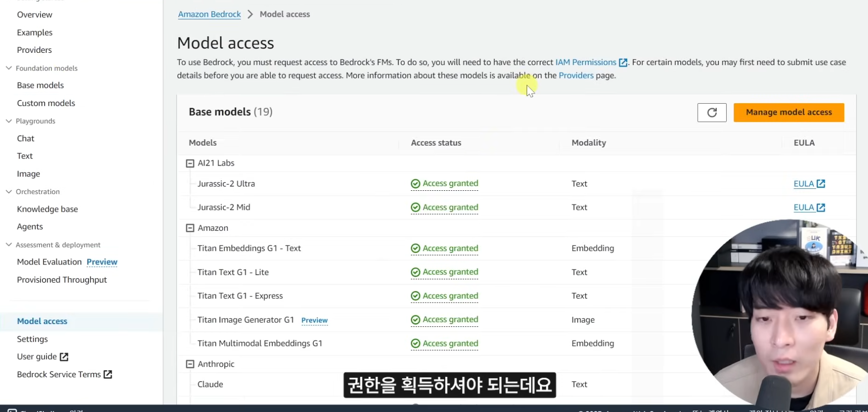Open the Bedrock Service Terms link
The image size is (868, 412).
(59, 374)
